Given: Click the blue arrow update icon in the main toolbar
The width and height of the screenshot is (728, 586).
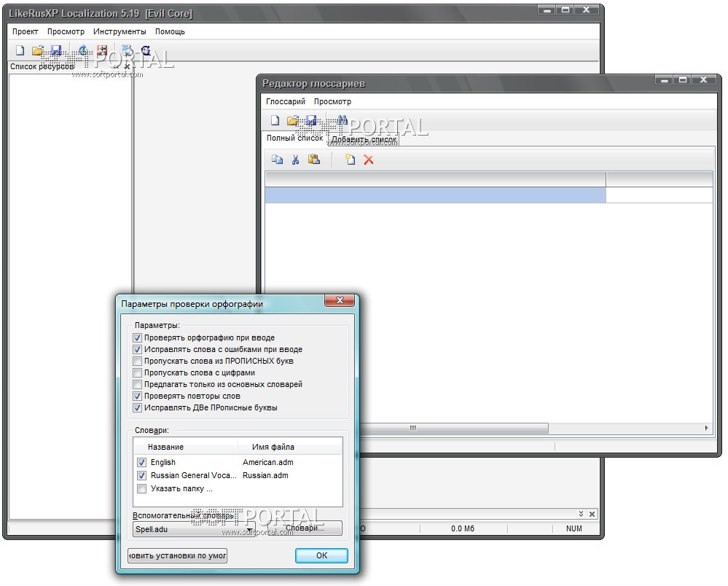Looking at the screenshot, I should [x=82, y=50].
